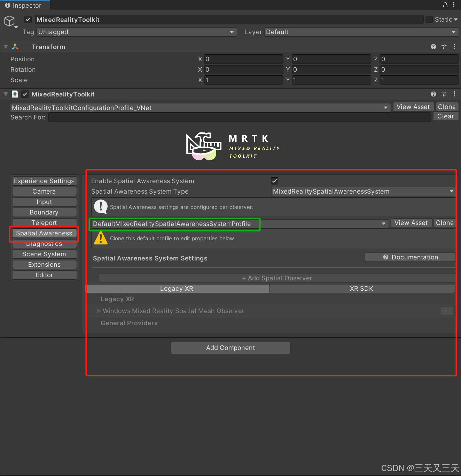The height and width of the screenshot is (476, 461).
Task: Click the Search For input field
Action: pos(240,117)
